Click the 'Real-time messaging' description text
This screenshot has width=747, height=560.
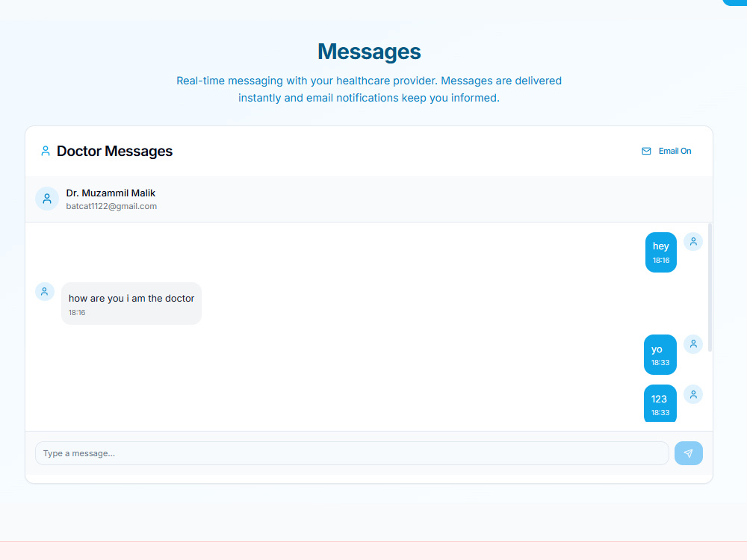coord(369,89)
